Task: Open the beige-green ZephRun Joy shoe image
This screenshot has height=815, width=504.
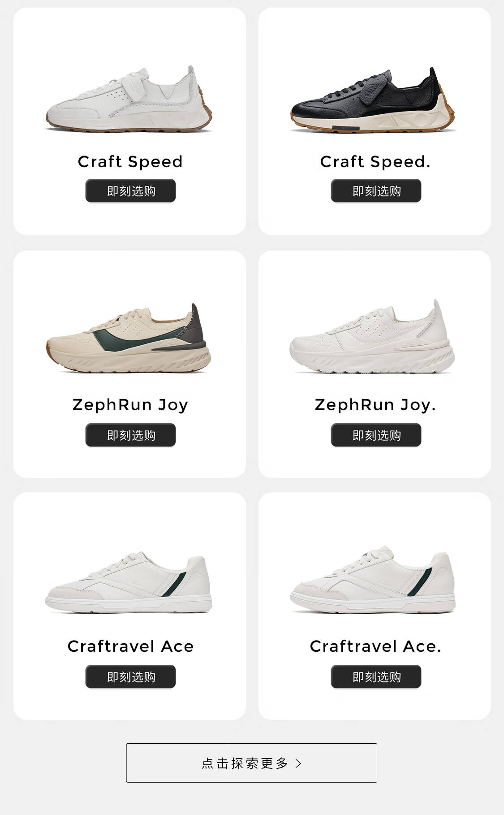Action: [128, 338]
